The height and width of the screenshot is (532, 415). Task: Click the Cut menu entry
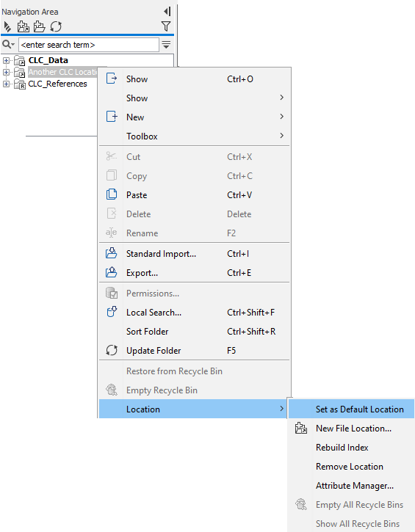194,157
